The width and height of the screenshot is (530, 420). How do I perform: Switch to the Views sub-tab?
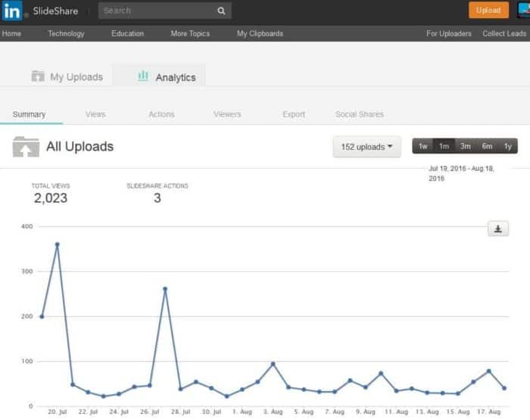(x=95, y=114)
